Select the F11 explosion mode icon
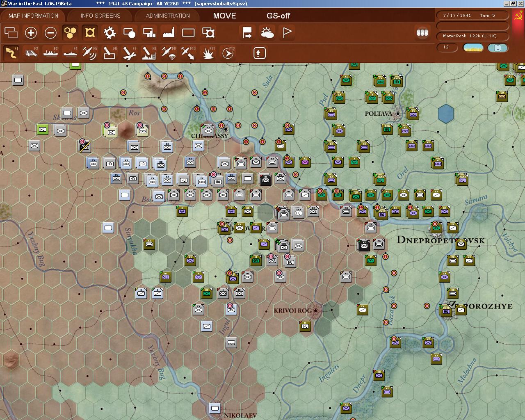The height and width of the screenshot is (420, 525). tap(208, 53)
